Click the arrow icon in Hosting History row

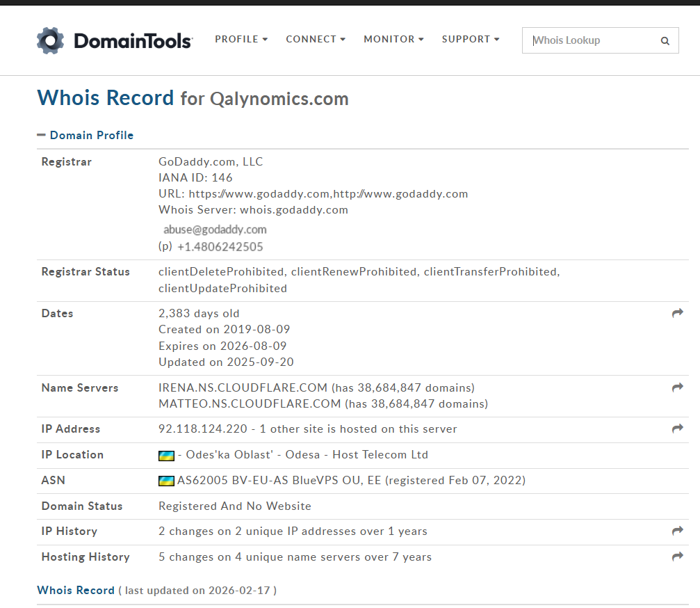point(677,557)
